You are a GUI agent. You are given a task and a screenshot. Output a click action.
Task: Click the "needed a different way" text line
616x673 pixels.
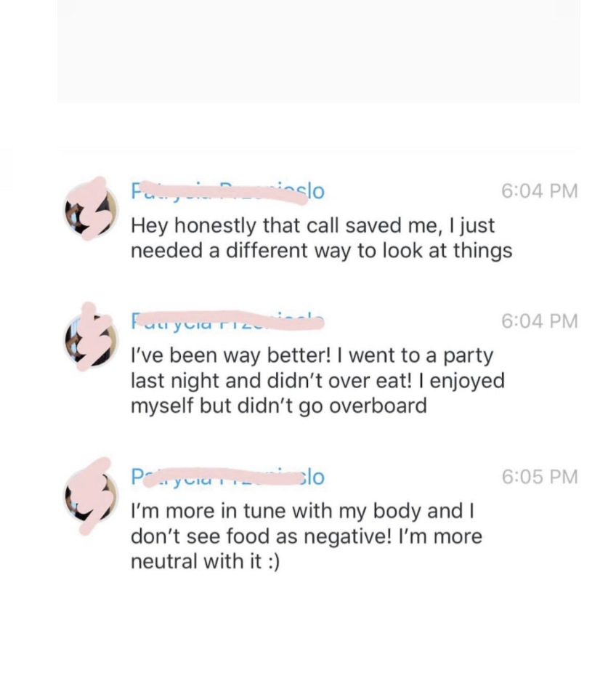click(x=321, y=251)
